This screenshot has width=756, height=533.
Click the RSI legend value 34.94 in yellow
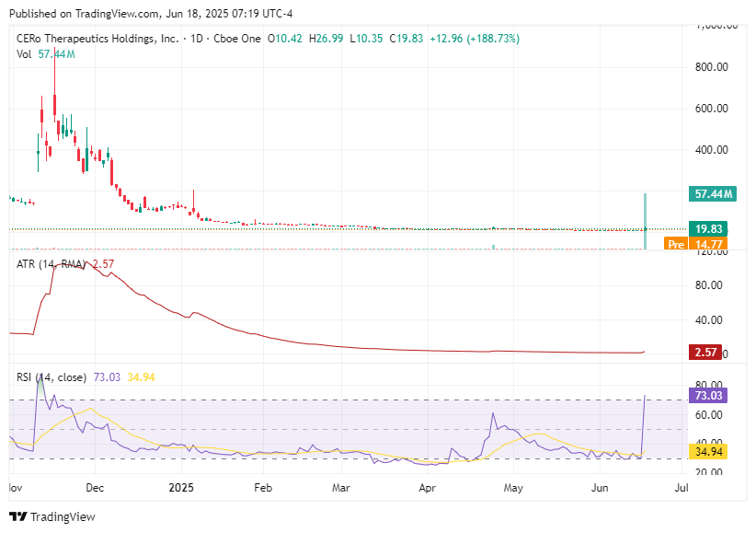pos(141,377)
